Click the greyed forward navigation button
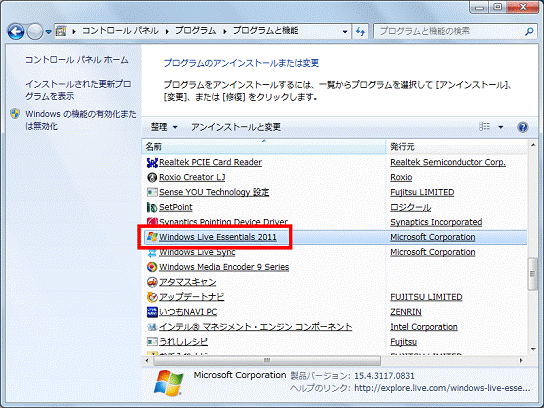This screenshot has height=408, width=544. click(x=35, y=32)
